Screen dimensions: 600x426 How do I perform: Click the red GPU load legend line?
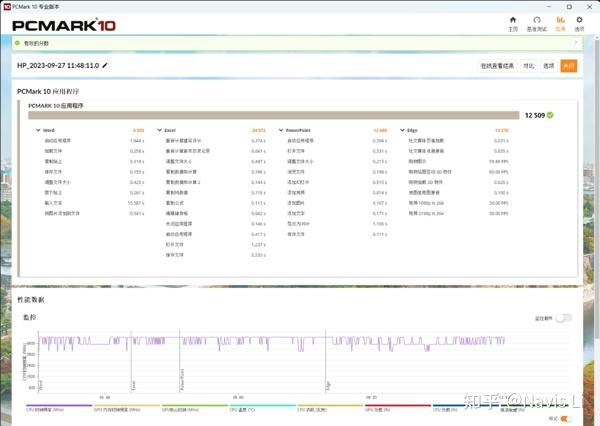(x=398, y=405)
